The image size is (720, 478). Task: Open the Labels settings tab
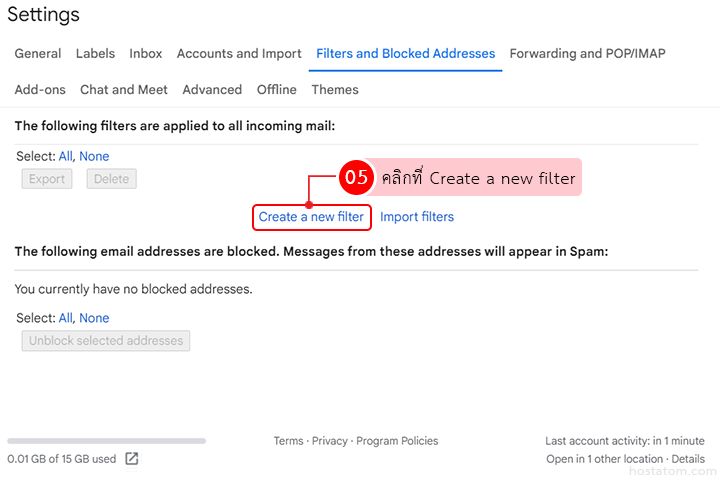click(95, 54)
